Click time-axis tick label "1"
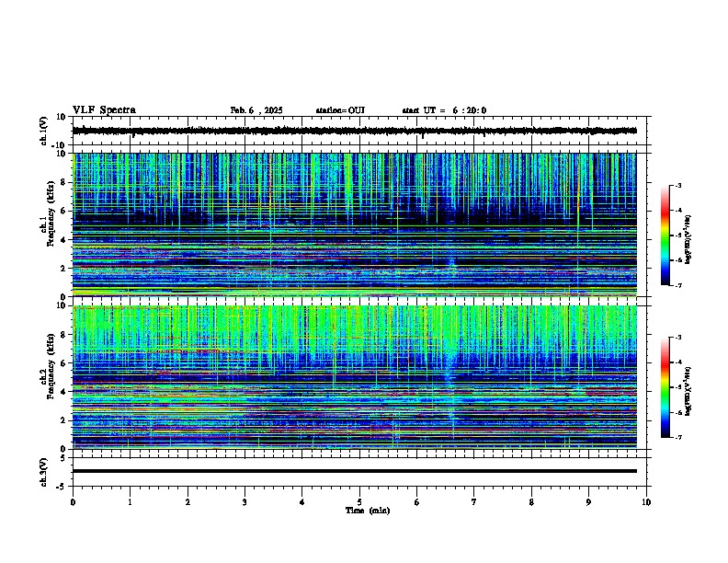Screen dimensions: 728x563 coord(130,502)
